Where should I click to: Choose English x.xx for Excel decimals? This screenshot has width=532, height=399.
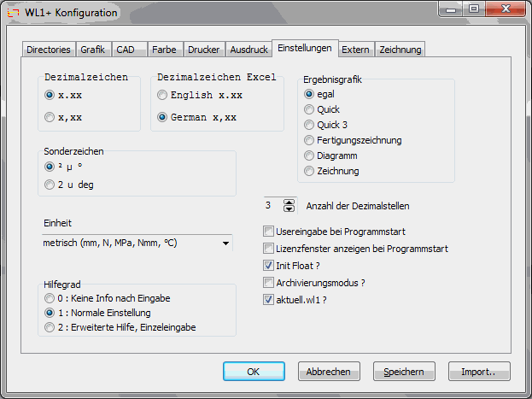[162, 96]
